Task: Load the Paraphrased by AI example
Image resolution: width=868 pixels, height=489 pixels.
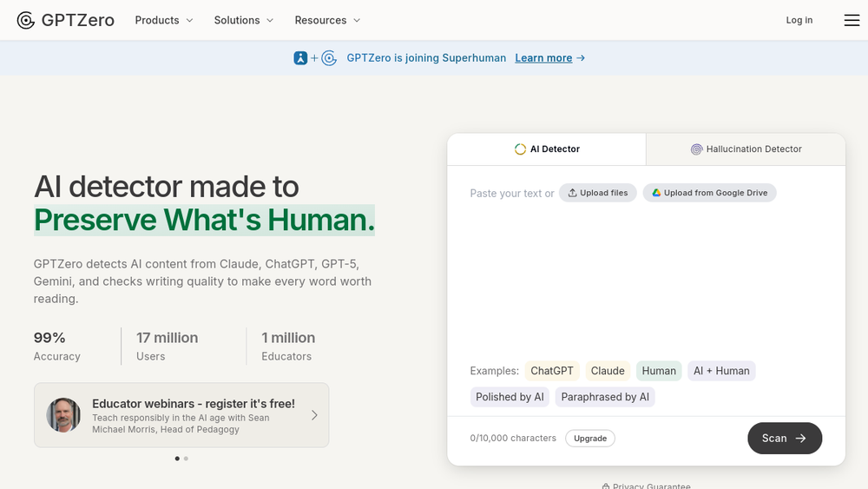Action: click(x=605, y=397)
